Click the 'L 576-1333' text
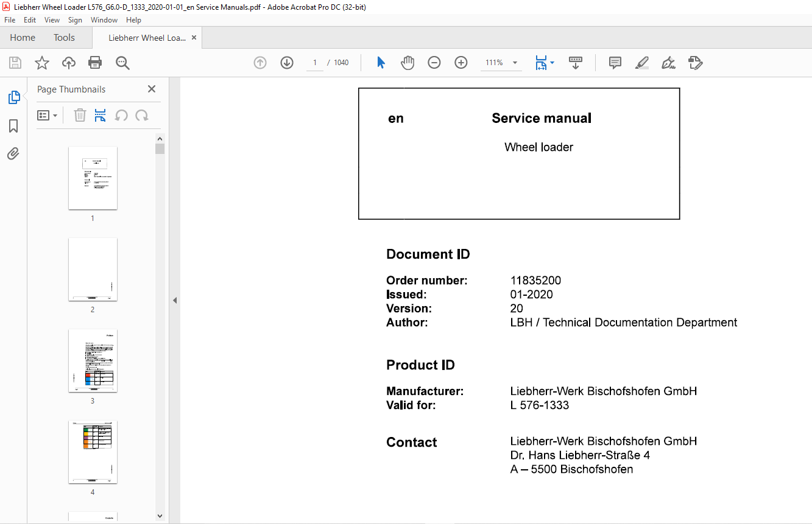The image size is (812, 524). click(x=540, y=405)
